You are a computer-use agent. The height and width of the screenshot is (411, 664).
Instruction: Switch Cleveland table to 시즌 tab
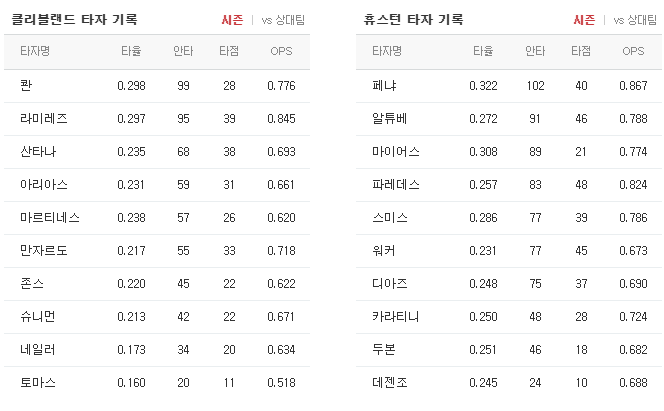[x=232, y=20]
